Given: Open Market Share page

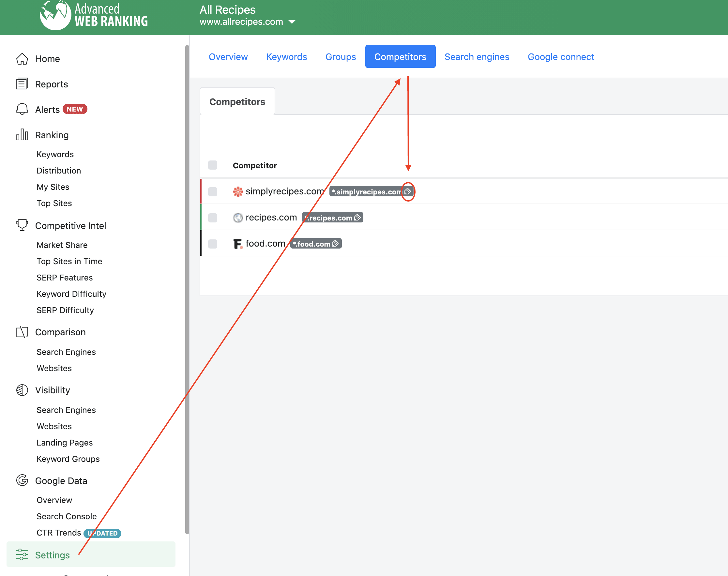Looking at the screenshot, I should [x=62, y=245].
